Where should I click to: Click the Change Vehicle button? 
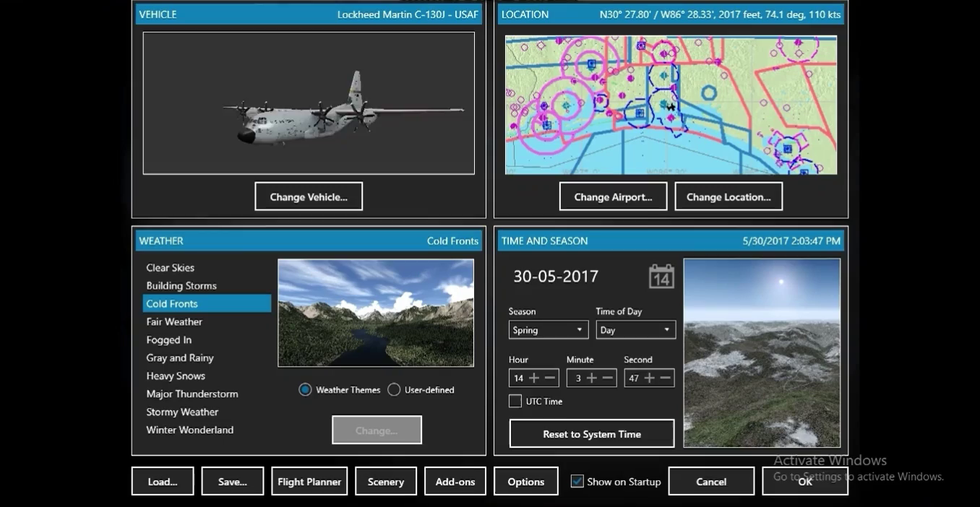[309, 196]
